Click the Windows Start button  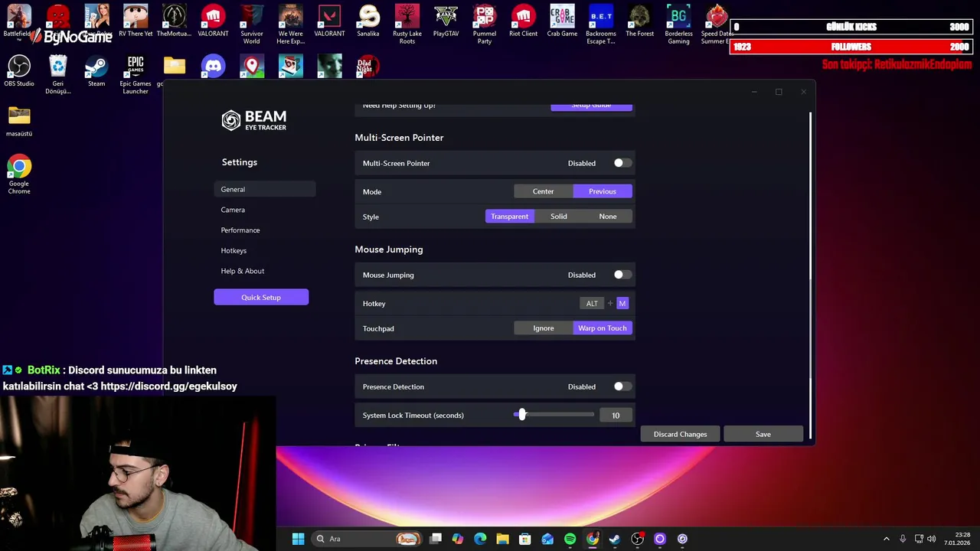(298, 539)
